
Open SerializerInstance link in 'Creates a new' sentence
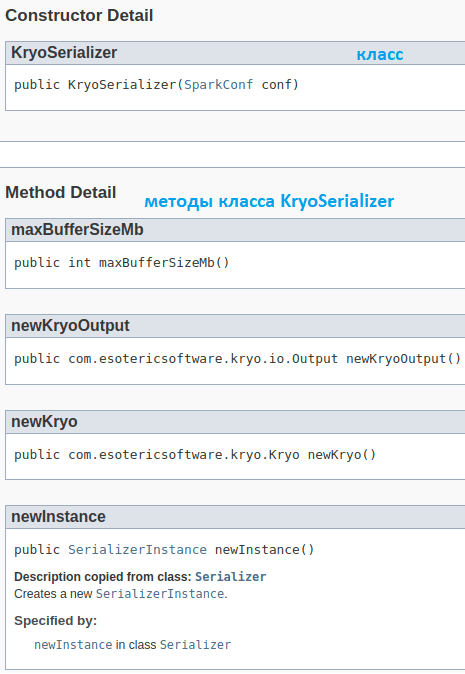pos(160,594)
